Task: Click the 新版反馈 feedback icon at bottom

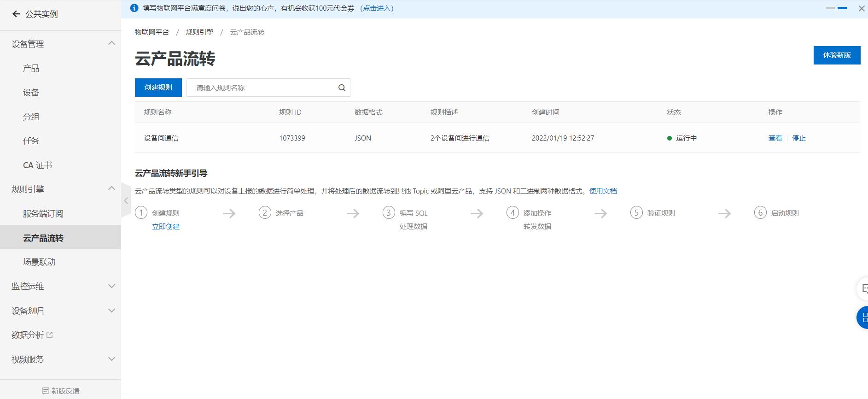Action: (45, 391)
